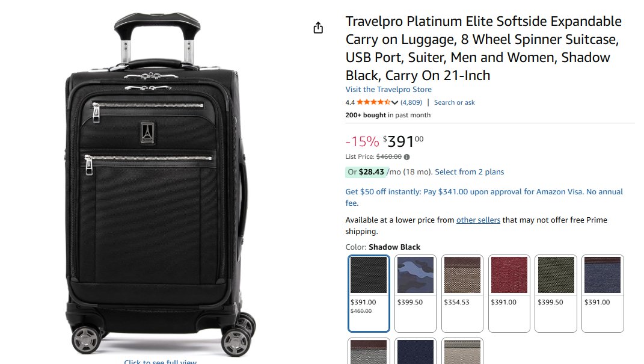This screenshot has height=364, width=644.
Task: Open the 4,809 customer reviews link
Action: click(x=411, y=102)
